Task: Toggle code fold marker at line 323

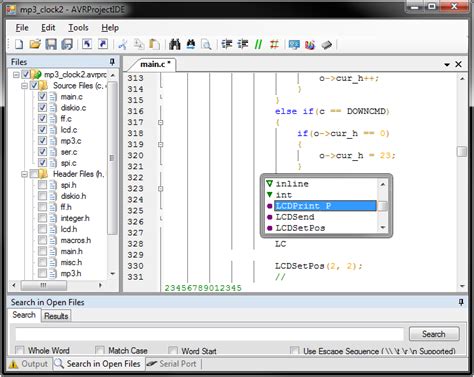Action: [x=161, y=189]
